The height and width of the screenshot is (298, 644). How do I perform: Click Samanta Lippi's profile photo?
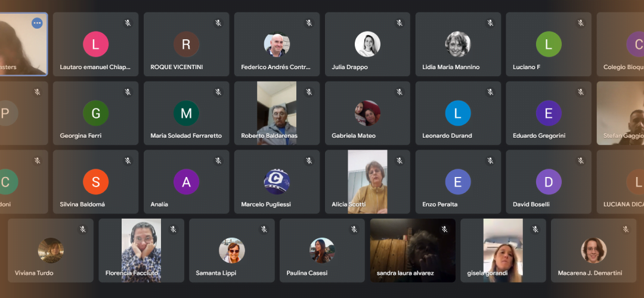tap(231, 250)
